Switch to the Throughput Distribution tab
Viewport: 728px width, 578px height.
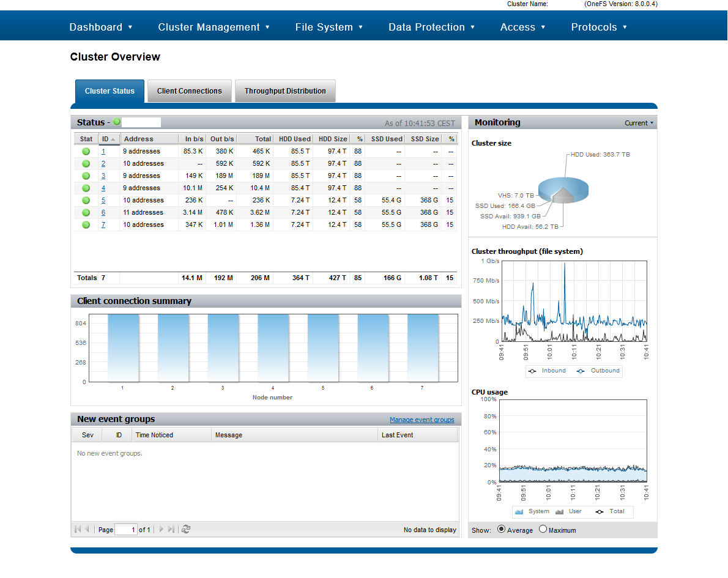click(x=285, y=91)
